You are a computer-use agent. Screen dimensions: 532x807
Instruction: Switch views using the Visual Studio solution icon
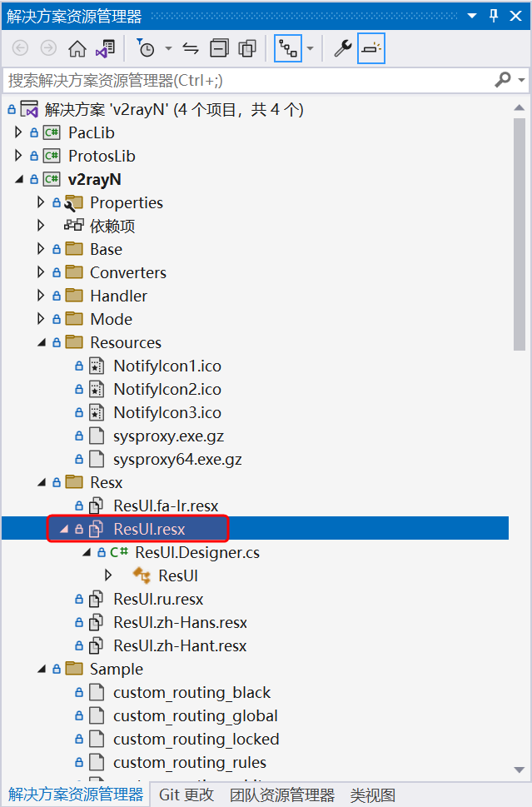click(x=105, y=49)
